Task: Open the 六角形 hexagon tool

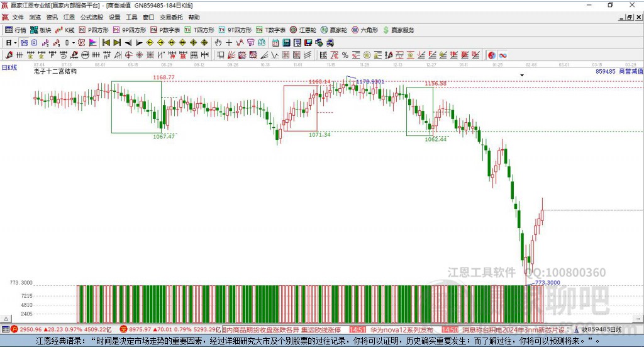Action: click(x=365, y=30)
